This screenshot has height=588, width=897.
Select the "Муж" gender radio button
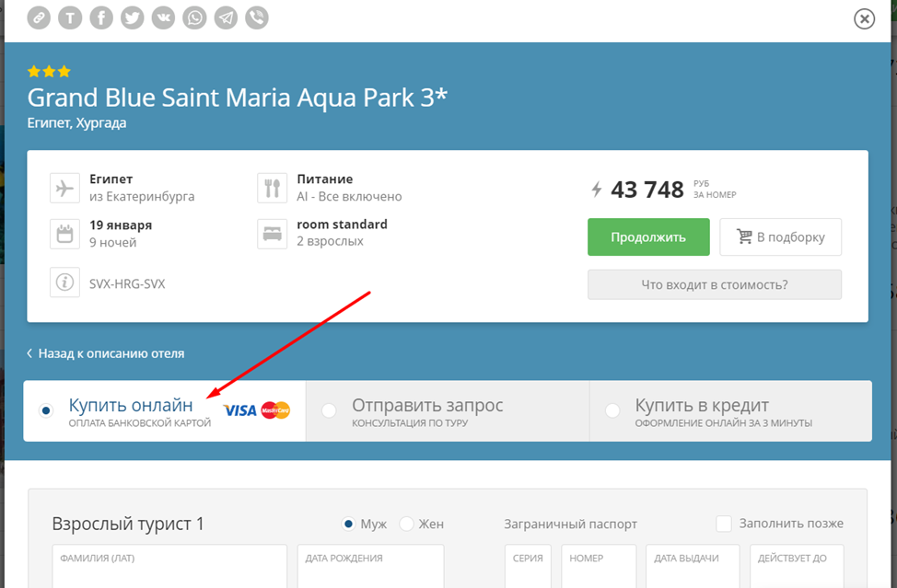pos(348,524)
